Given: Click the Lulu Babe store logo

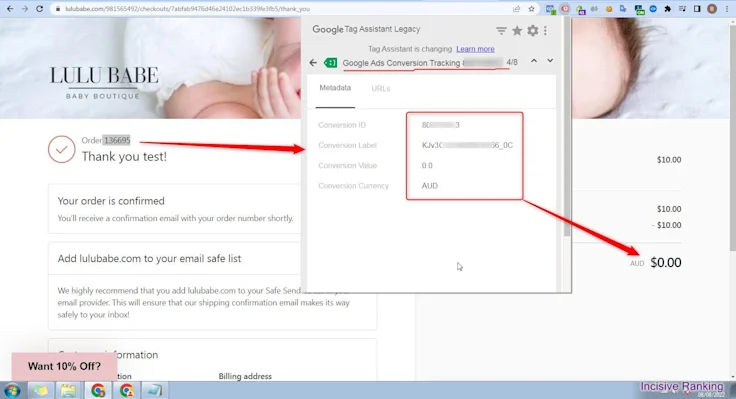Looking at the screenshot, I should [104, 83].
